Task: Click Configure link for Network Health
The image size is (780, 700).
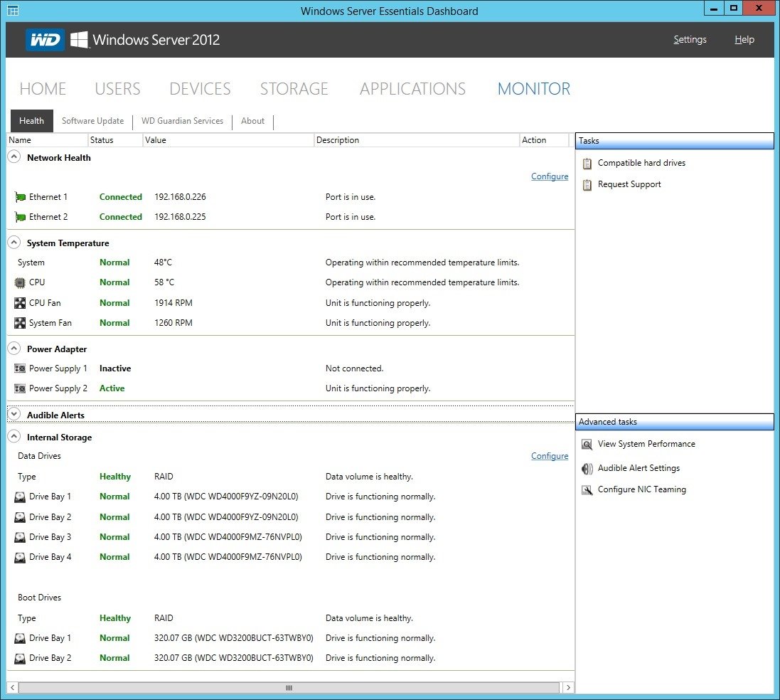Action: click(550, 176)
